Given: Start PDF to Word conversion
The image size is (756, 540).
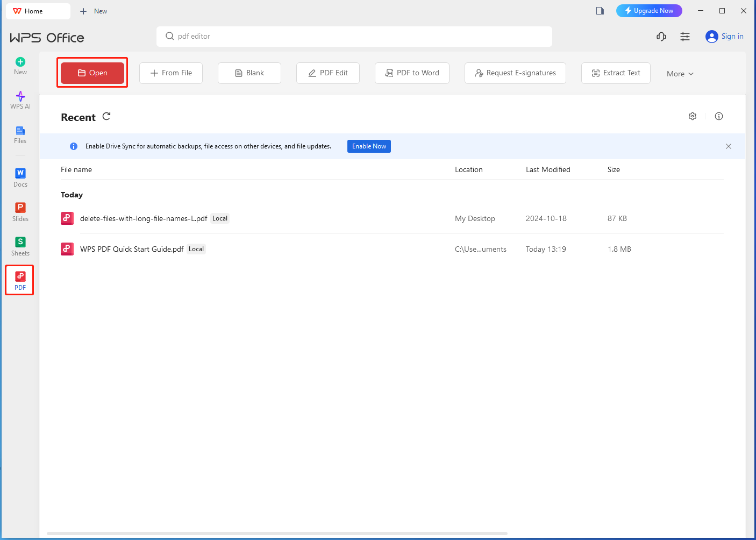Looking at the screenshot, I should point(412,73).
